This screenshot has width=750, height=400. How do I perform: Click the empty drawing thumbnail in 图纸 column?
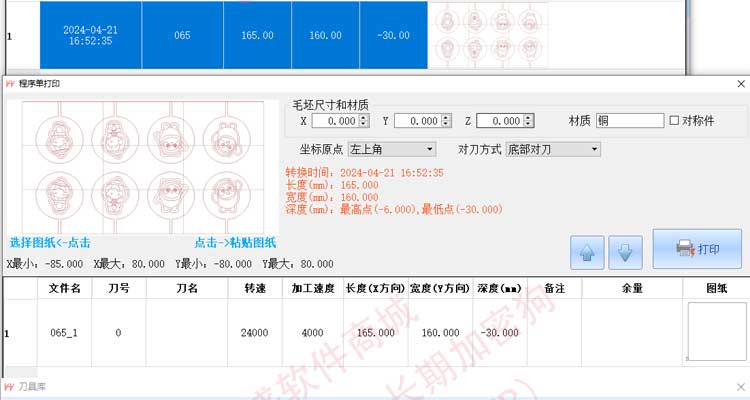point(717,331)
